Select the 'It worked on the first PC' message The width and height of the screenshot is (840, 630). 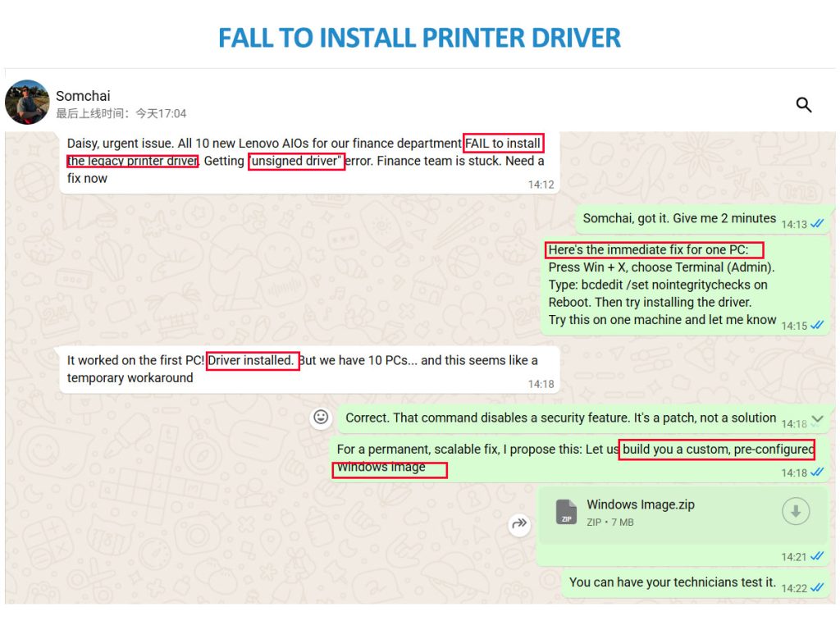(x=304, y=369)
